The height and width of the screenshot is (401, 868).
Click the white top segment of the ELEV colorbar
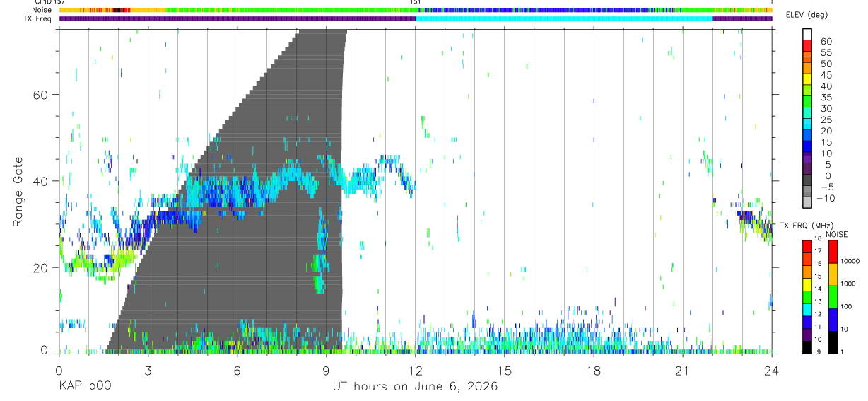point(808,34)
